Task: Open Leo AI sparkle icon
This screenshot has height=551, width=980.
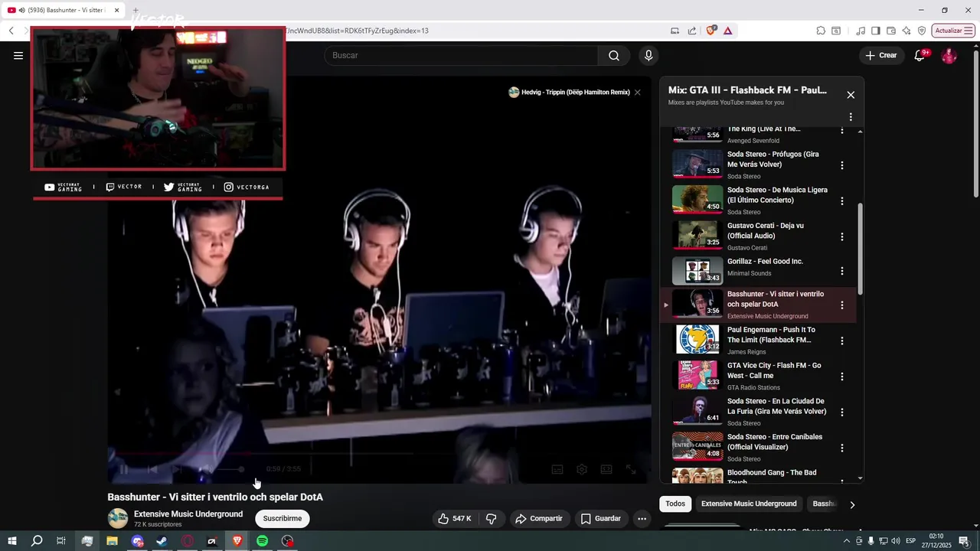Action: point(906,31)
